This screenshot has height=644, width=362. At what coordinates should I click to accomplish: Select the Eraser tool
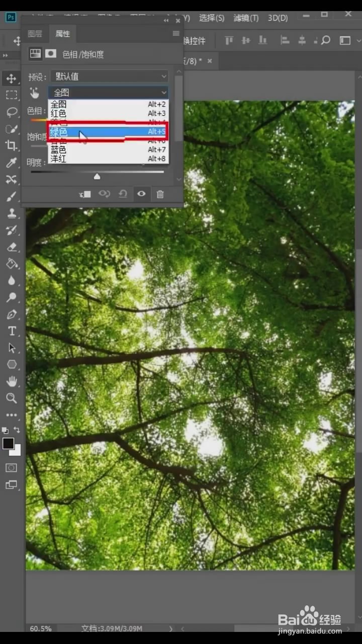click(x=11, y=247)
